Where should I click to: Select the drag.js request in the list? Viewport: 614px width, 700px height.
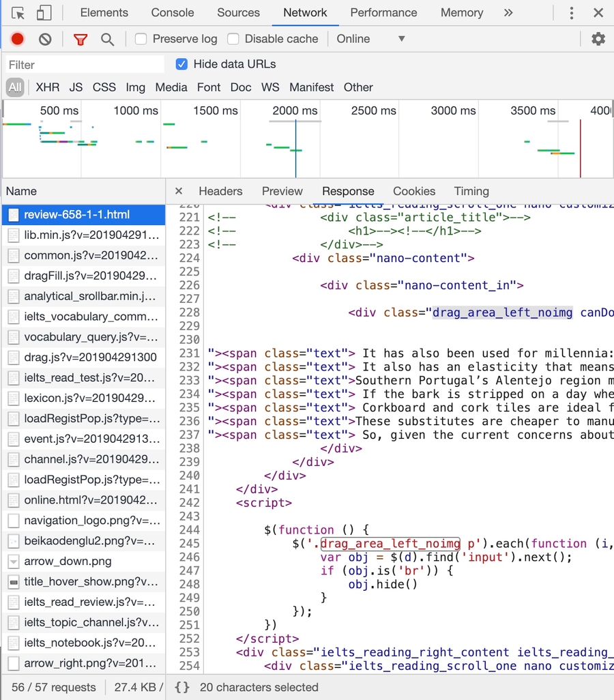(x=90, y=357)
